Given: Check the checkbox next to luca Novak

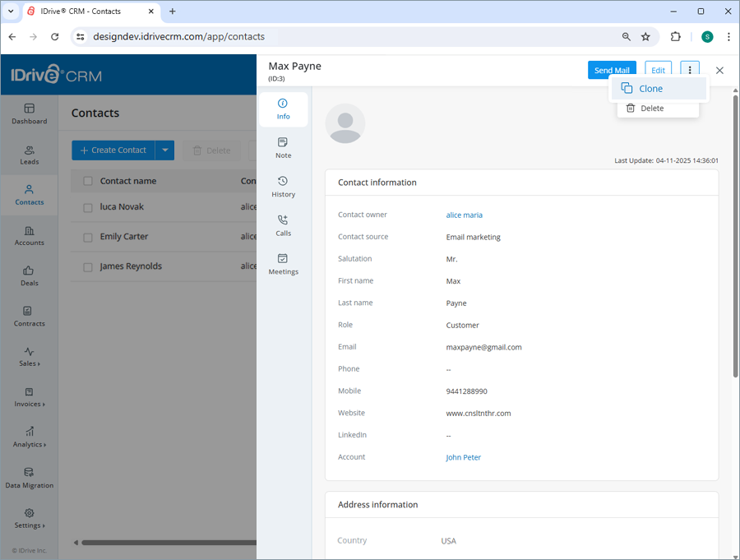Looking at the screenshot, I should [x=88, y=208].
